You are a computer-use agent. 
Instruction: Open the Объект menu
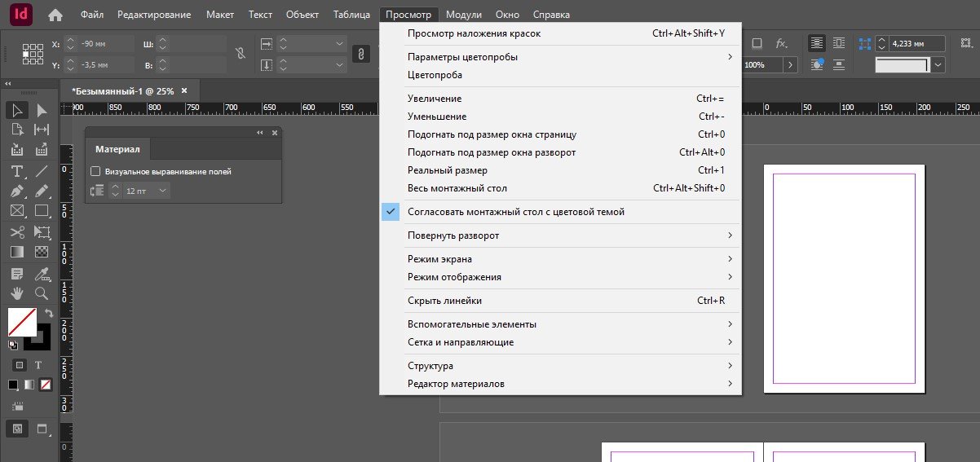302,15
